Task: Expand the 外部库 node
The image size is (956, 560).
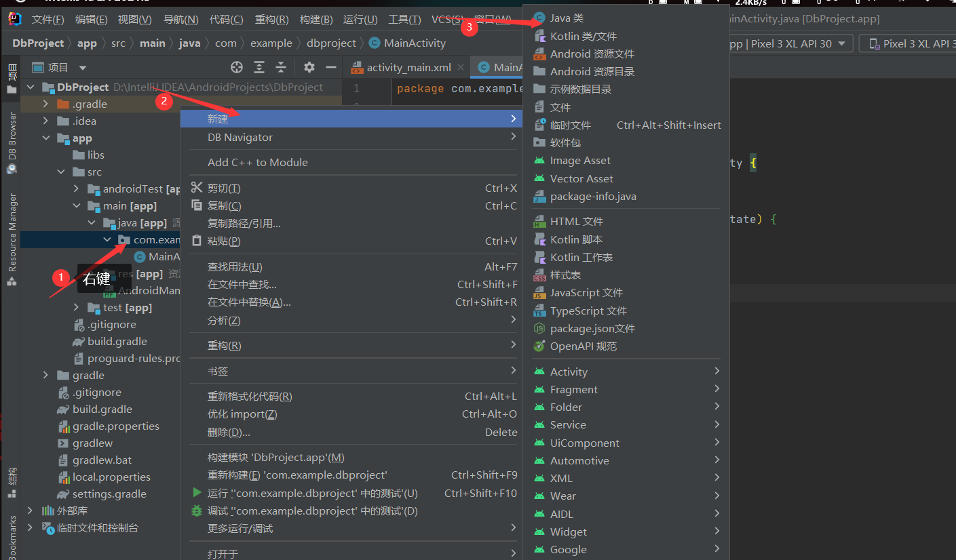Action: point(30,511)
